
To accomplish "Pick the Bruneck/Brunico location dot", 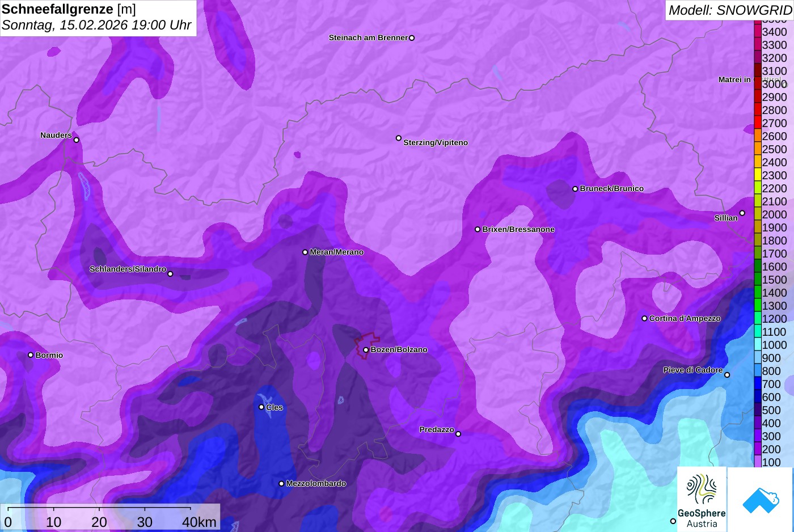I will point(575,189).
